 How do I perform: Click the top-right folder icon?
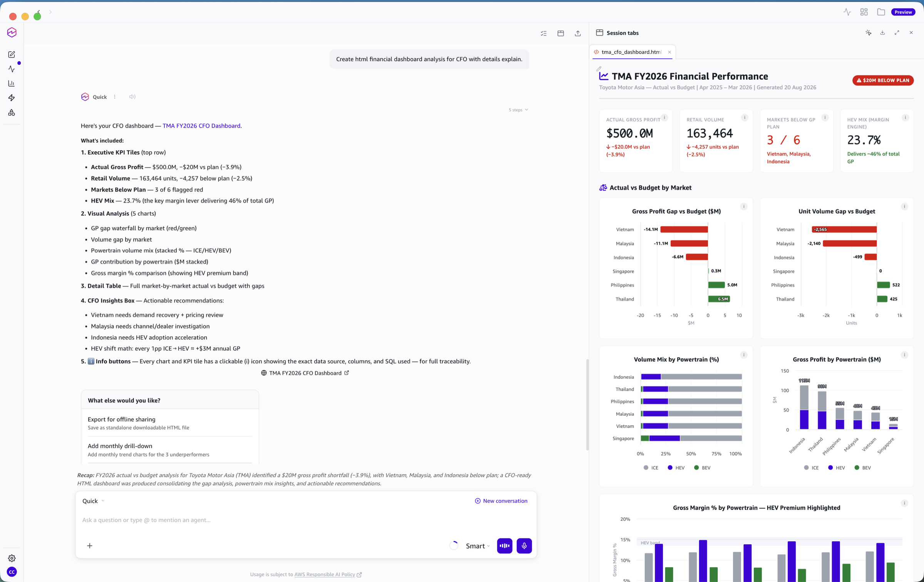tap(881, 12)
